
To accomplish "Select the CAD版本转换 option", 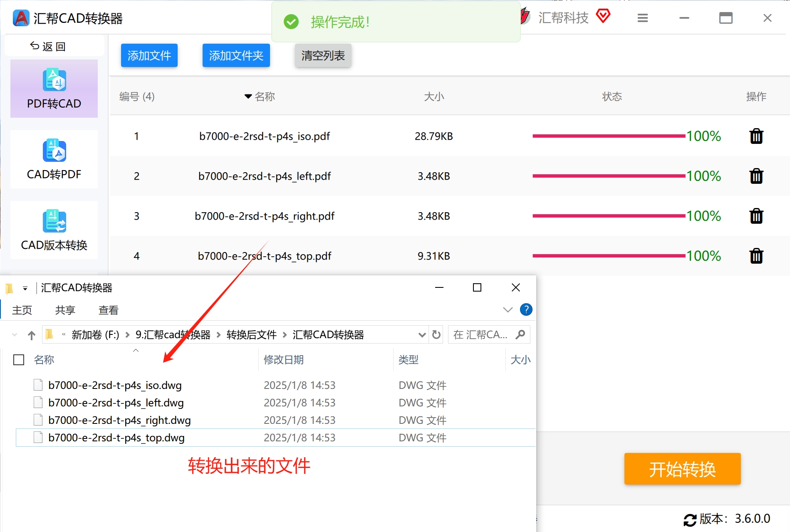I will pyautogui.click(x=54, y=230).
